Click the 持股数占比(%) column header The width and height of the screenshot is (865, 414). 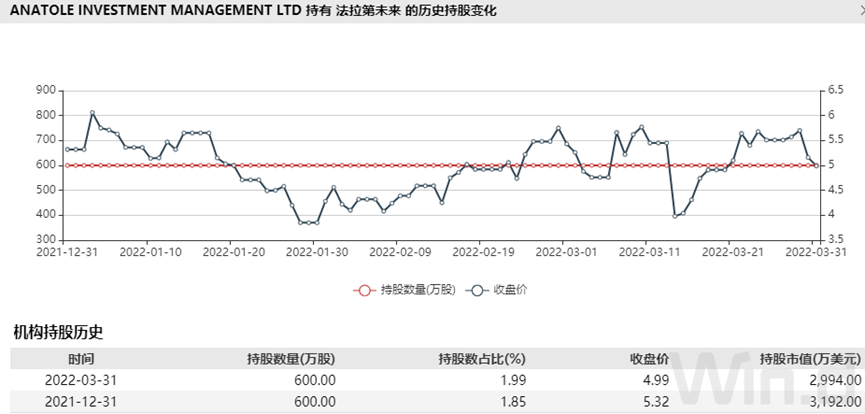pos(482,359)
